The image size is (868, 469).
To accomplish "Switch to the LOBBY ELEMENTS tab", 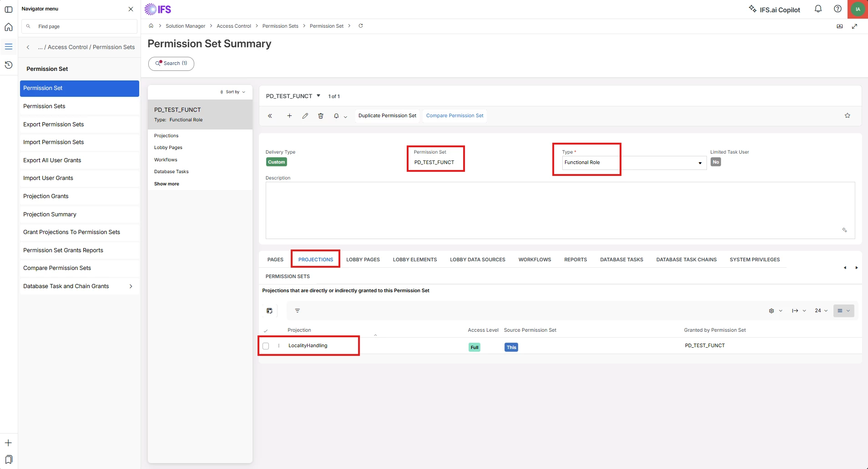I will 415,260.
